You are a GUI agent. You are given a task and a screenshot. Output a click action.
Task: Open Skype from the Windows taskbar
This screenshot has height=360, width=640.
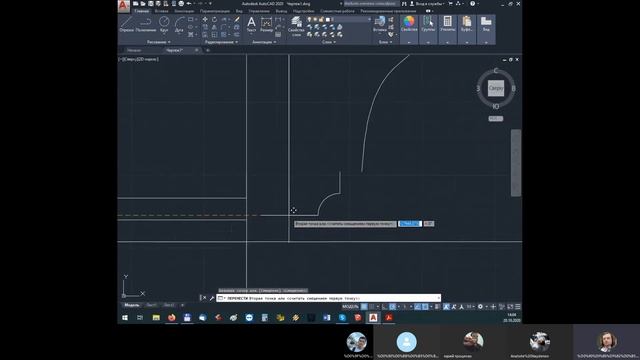coord(342,317)
